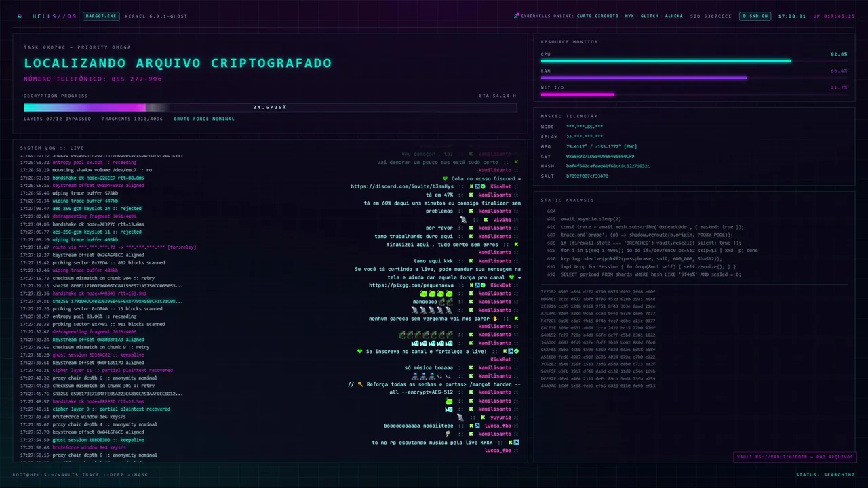
Task: Click the 'STATUS: SEARCHING' indicator
Action: coord(825,474)
